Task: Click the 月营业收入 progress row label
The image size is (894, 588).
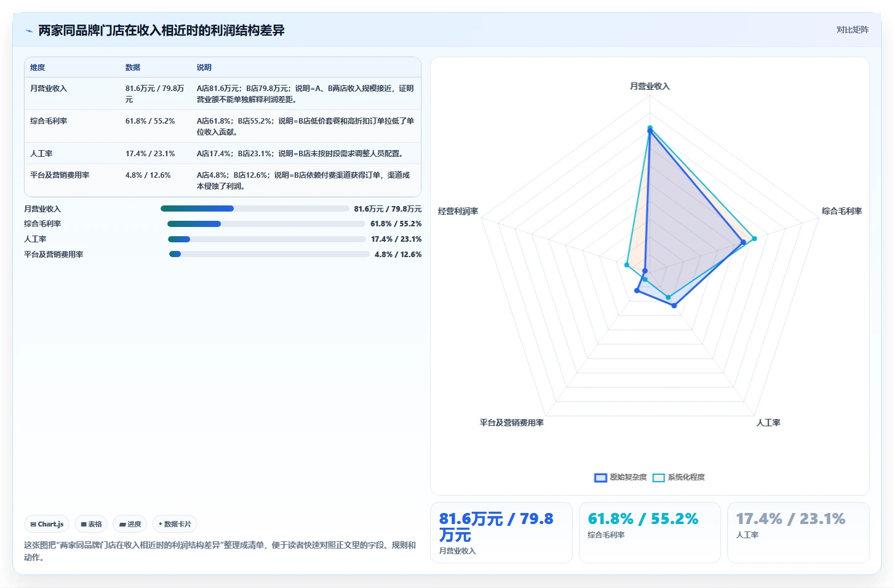Action: (x=42, y=209)
